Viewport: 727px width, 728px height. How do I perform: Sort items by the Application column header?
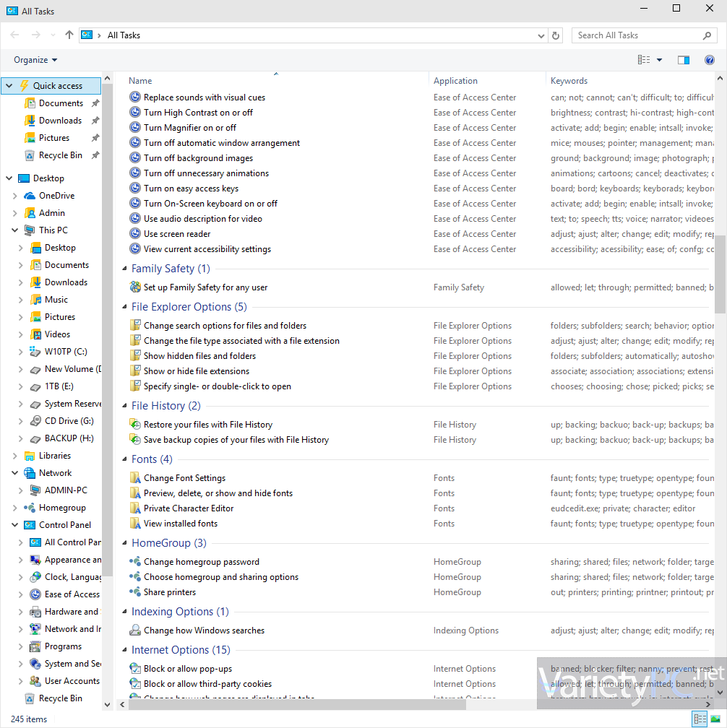[455, 80]
